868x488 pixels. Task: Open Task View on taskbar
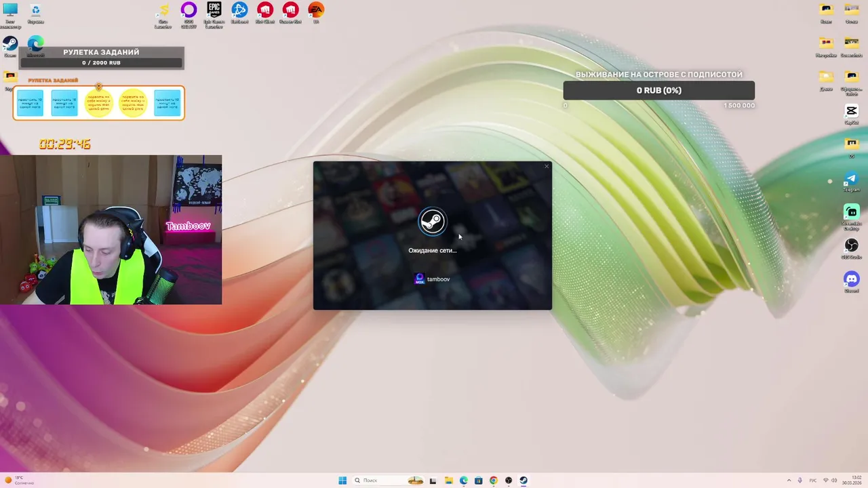pos(433,481)
